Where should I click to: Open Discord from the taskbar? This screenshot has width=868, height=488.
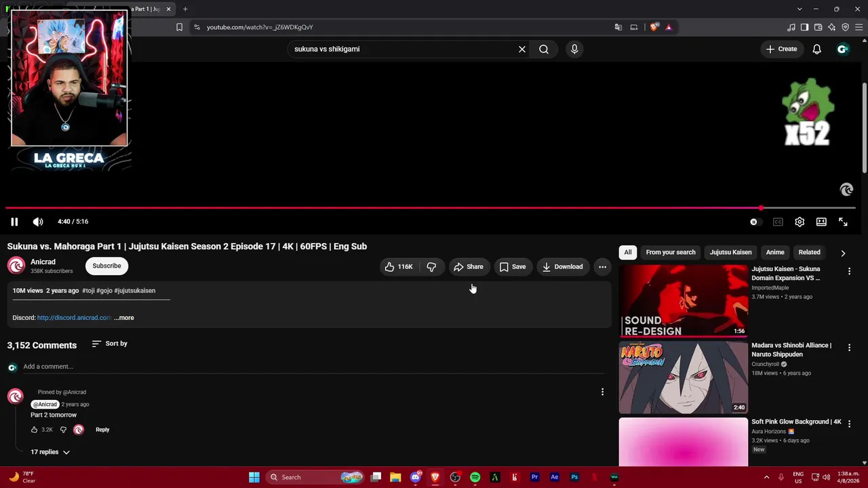[416, 477]
